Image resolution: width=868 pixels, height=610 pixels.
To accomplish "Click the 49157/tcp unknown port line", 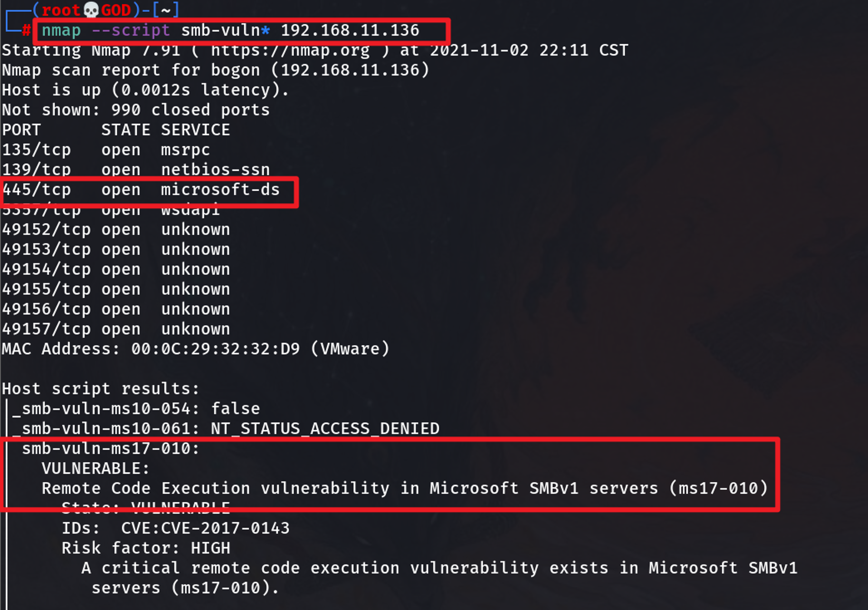I will click(116, 329).
